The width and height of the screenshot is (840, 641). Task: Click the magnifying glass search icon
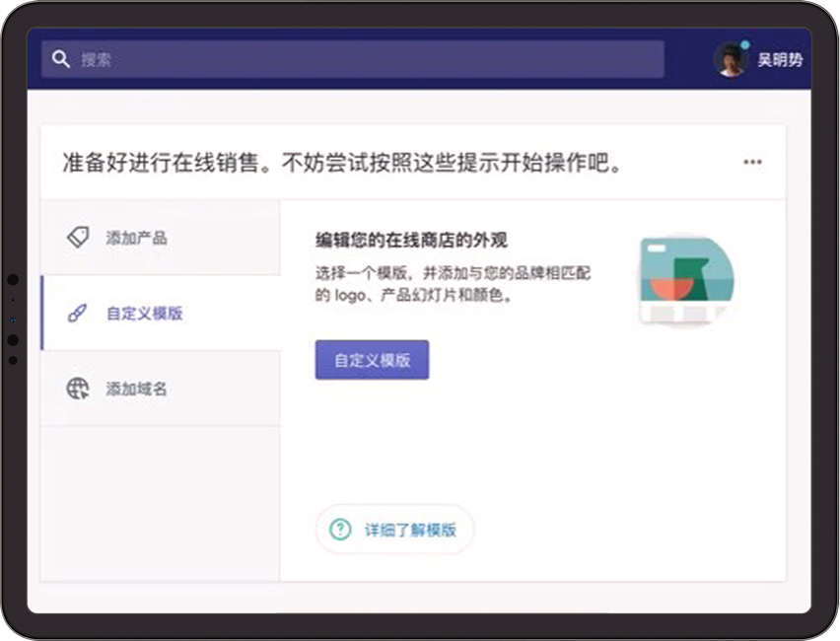point(61,59)
